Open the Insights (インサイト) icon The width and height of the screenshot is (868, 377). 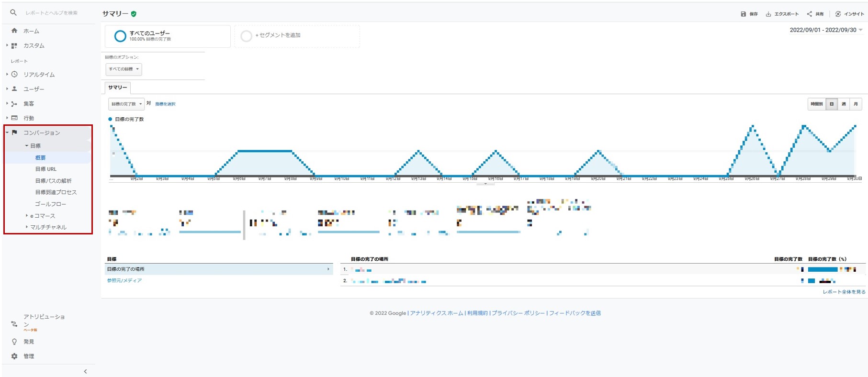pyautogui.click(x=838, y=14)
